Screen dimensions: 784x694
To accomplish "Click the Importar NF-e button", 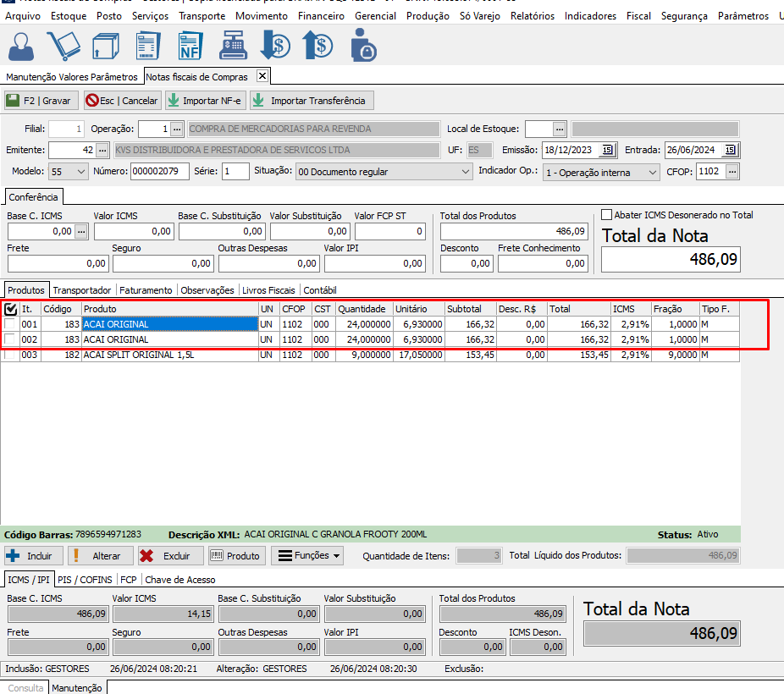I will click(x=204, y=101).
